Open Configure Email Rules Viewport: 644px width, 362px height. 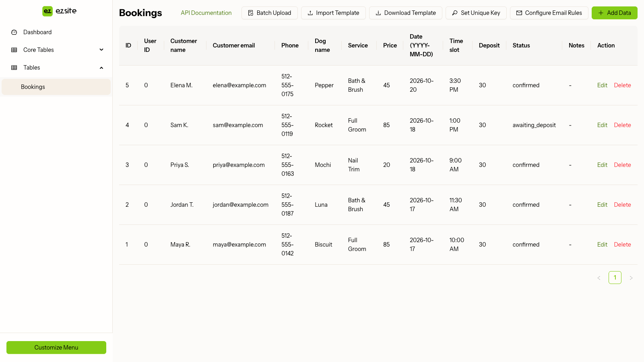point(549,13)
